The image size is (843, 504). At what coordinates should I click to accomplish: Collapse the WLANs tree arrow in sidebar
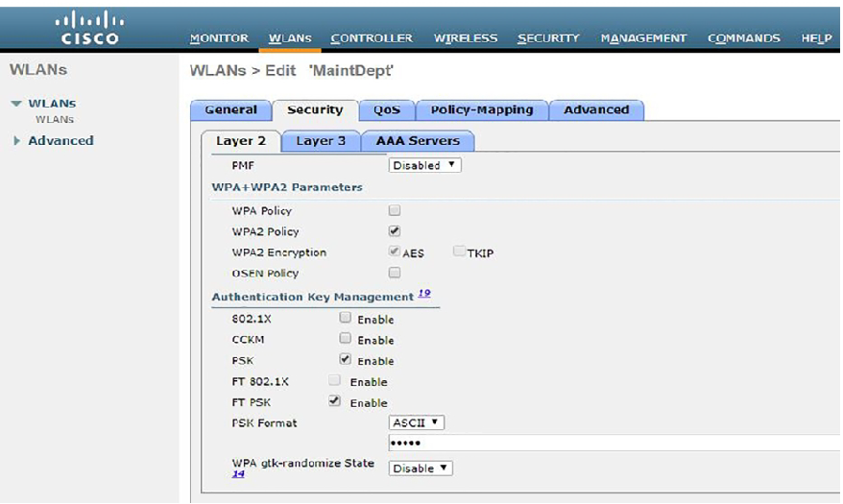[16, 104]
